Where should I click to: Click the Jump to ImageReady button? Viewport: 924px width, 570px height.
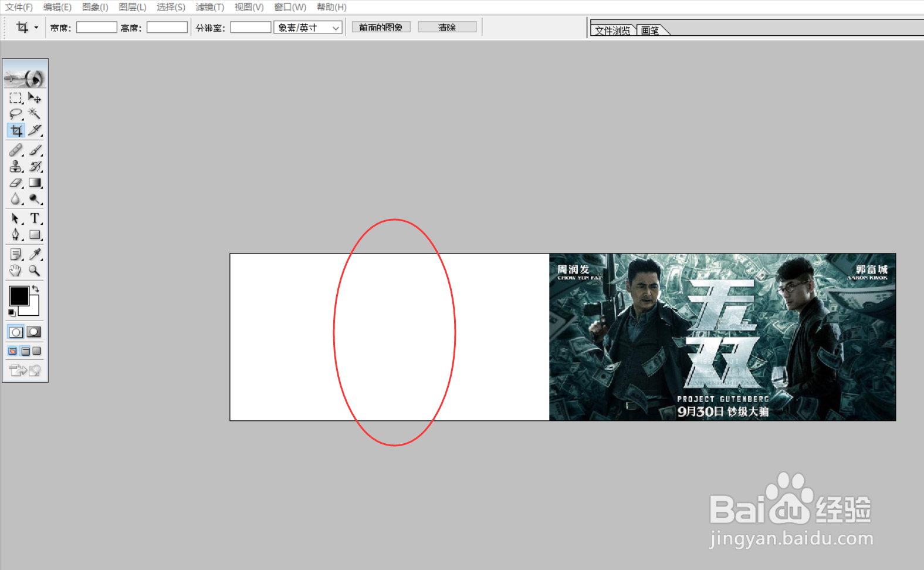pyautogui.click(x=25, y=370)
